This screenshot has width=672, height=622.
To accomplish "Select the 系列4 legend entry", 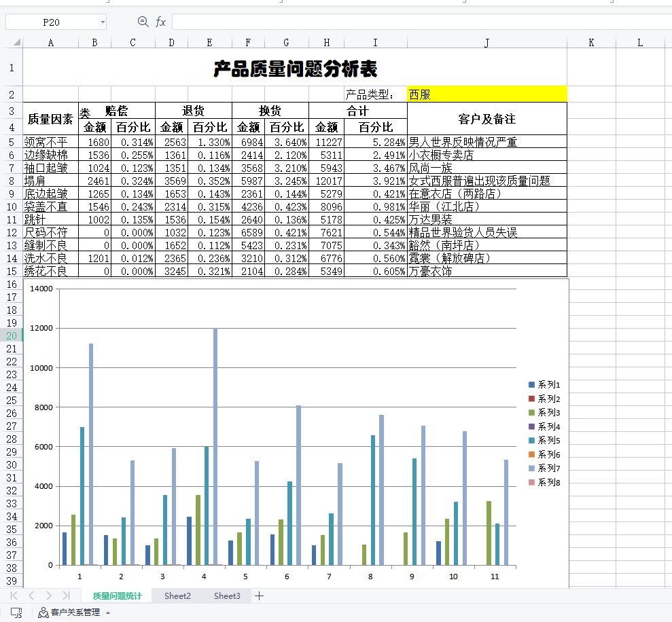I will [544, 426].
